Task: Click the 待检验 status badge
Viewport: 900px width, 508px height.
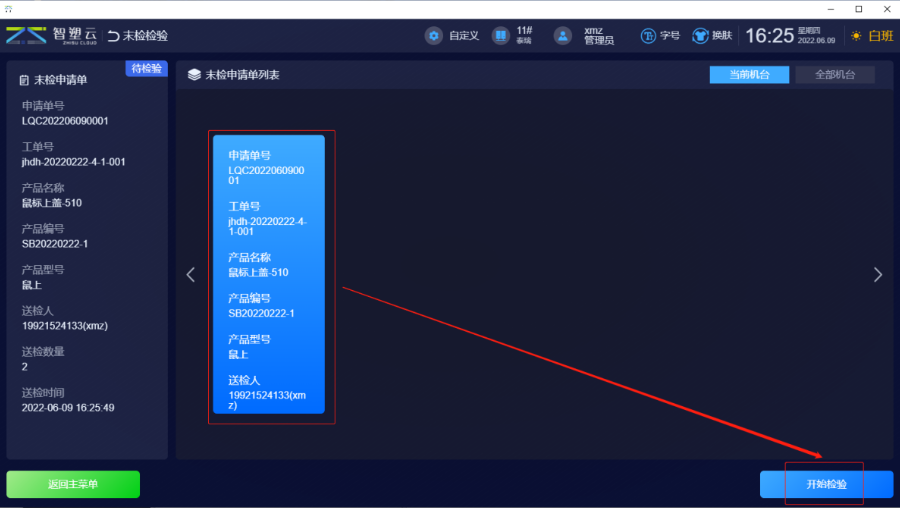Action: pos(146,68)
